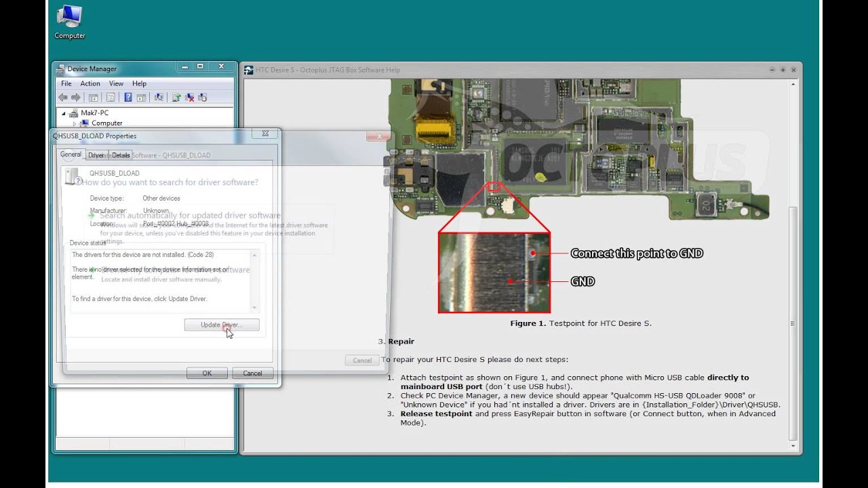
Task: Click the Update Driver... button
Action: (x=222, y=325)
